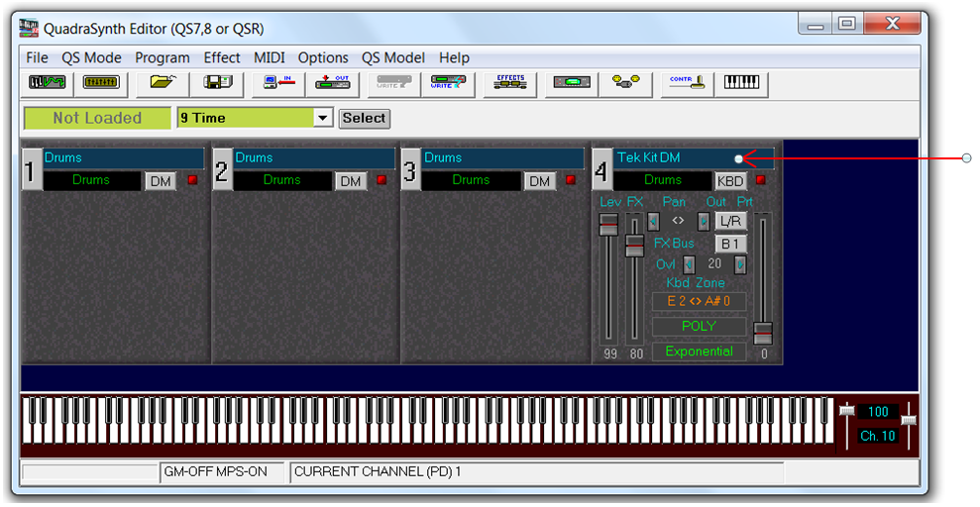Image resolution: width=980 pixels, height=507 pixels.
Task: Open the QS Mode menu
Action: click(x=91, y=57)
